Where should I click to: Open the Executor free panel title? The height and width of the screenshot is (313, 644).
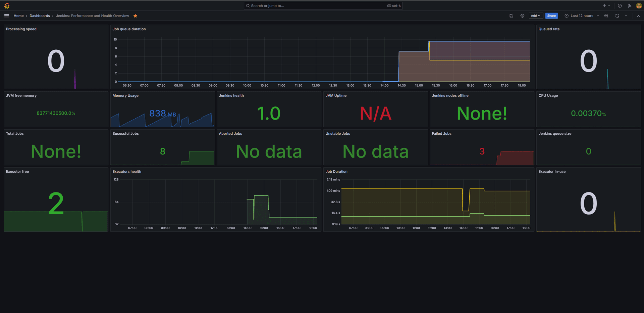pos(17,172)
